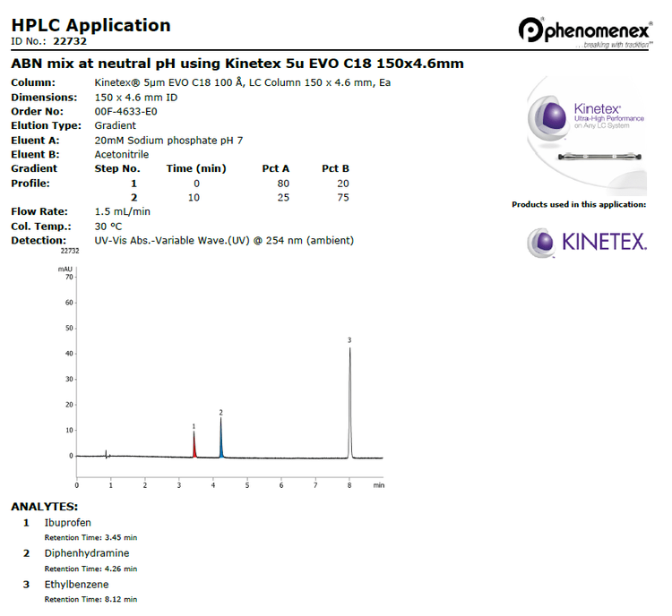Screen dimensions: 672x616
Task: Select the Retention Time: 4.26 min text
Action: pyautogui.click(x=90, y=569)
